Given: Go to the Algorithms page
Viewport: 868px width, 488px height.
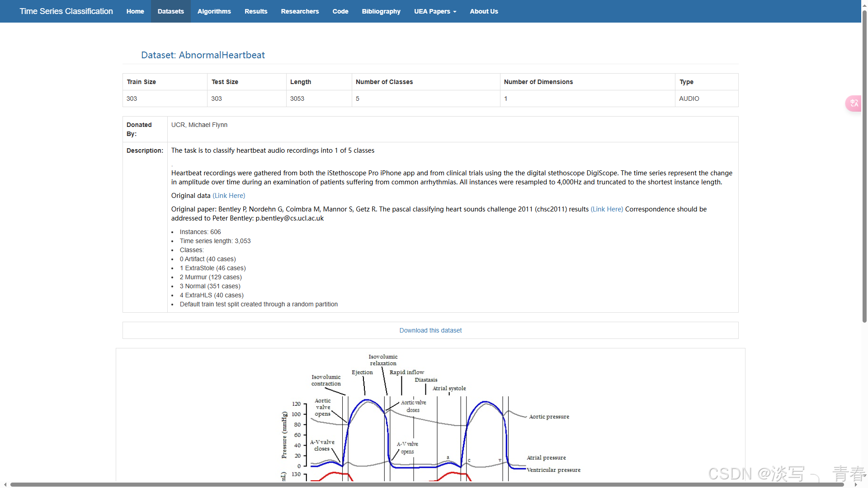Looking at the screenshot, I should click(214, 11).
